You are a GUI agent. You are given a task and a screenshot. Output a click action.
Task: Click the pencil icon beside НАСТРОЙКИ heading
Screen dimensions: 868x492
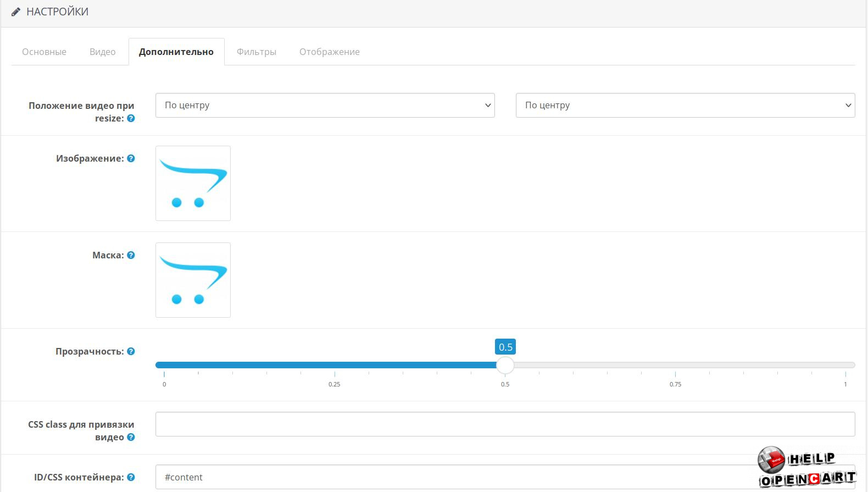pos(16,12)
